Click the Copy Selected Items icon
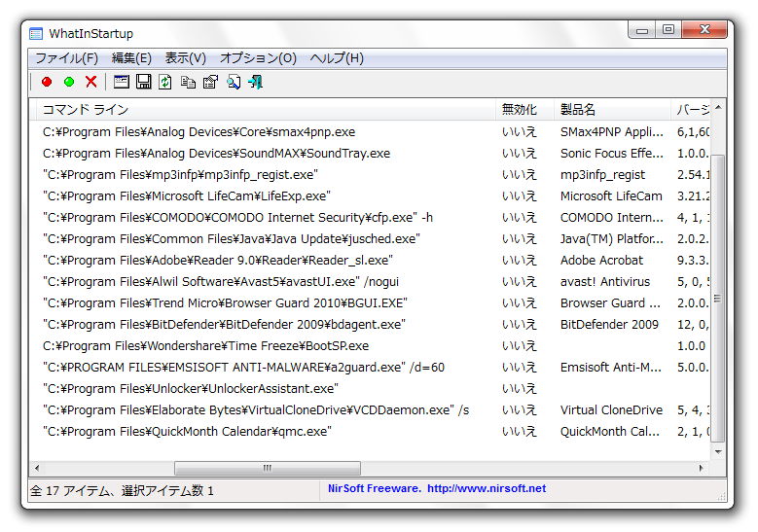This screenshot has height=532, width=758. [x=188, y=82]
